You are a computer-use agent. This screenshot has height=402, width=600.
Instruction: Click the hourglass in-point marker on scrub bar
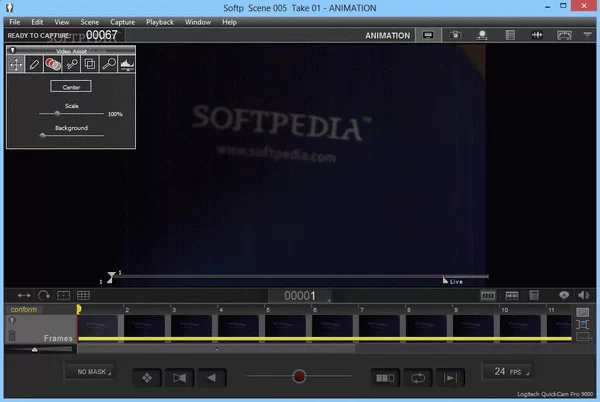point(111,277)
